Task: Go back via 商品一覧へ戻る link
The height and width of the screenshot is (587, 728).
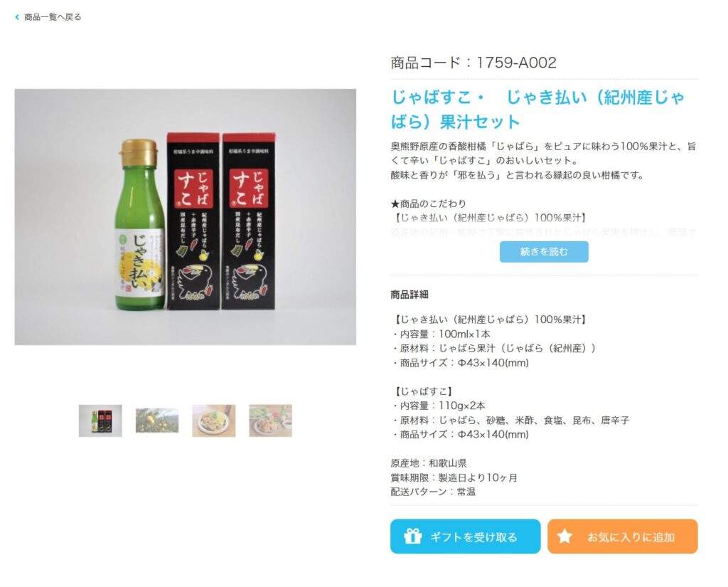Action: (x=53, y=17)
